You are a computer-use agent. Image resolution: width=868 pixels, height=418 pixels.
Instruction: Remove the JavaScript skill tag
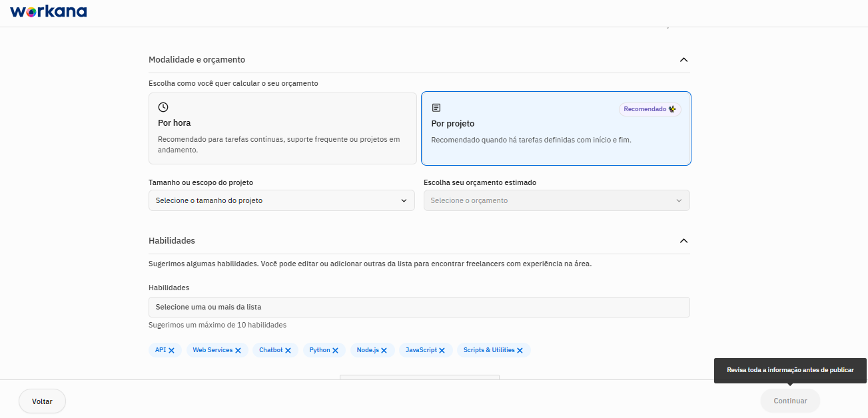(x=442, y=351)
